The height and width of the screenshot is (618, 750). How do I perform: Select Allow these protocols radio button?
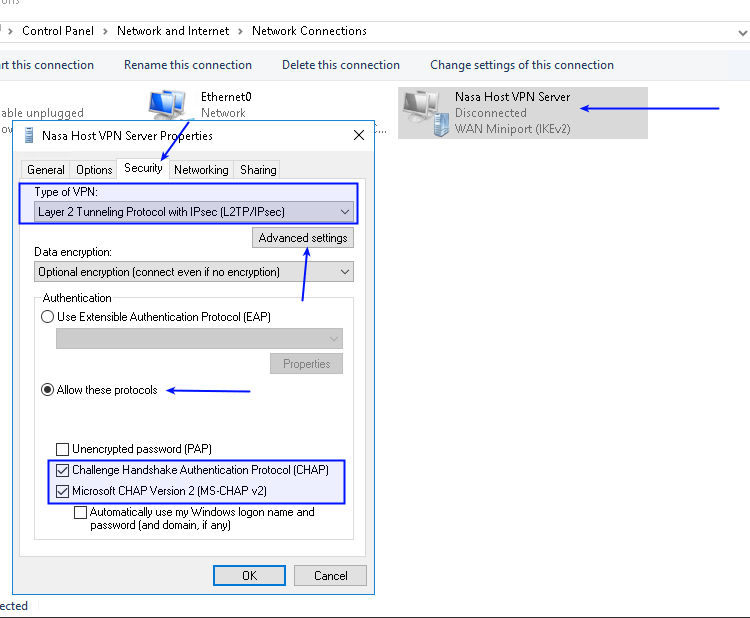pos(47,390)
